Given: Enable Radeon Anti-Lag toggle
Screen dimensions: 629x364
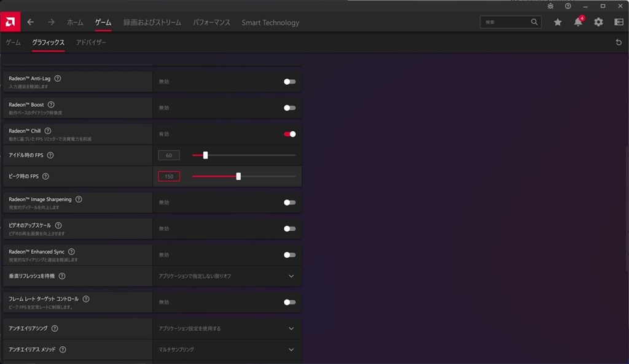Looking at the screenshot, I should (x=290, y=82).
